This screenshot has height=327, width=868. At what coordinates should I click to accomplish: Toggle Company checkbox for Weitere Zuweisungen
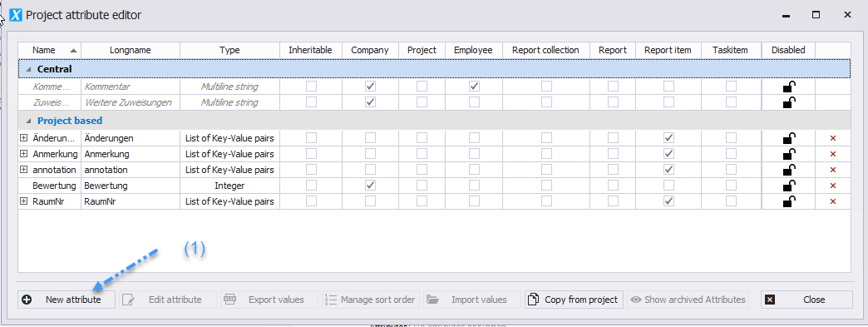coord(370,102)
